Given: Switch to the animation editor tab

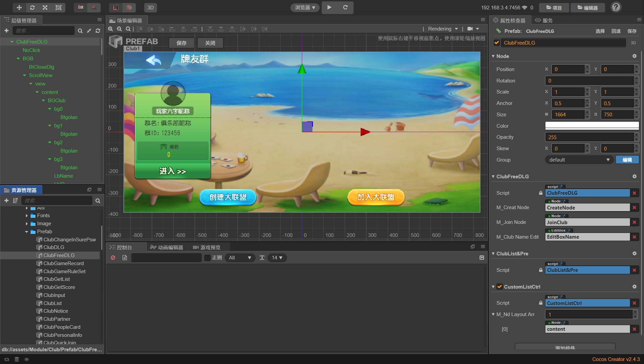Looking at the screenshot, I should click(x=167, y=247).
